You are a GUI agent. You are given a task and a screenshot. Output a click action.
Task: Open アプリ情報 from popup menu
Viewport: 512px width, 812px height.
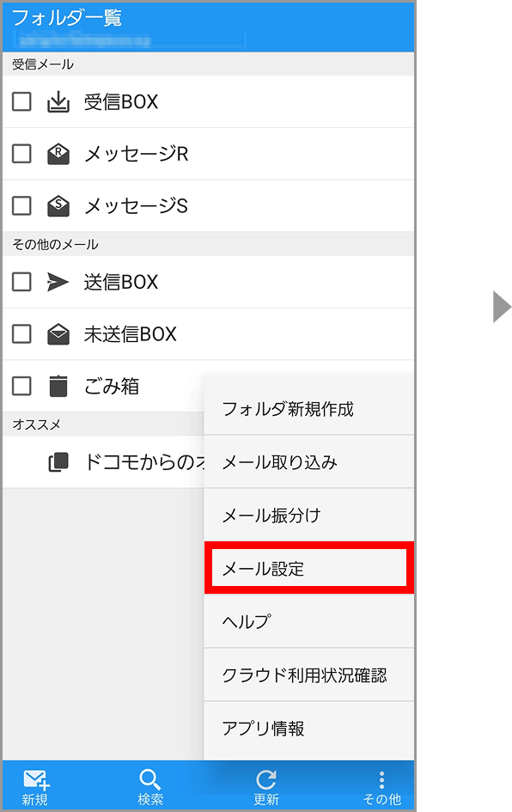tap(309, 728)
